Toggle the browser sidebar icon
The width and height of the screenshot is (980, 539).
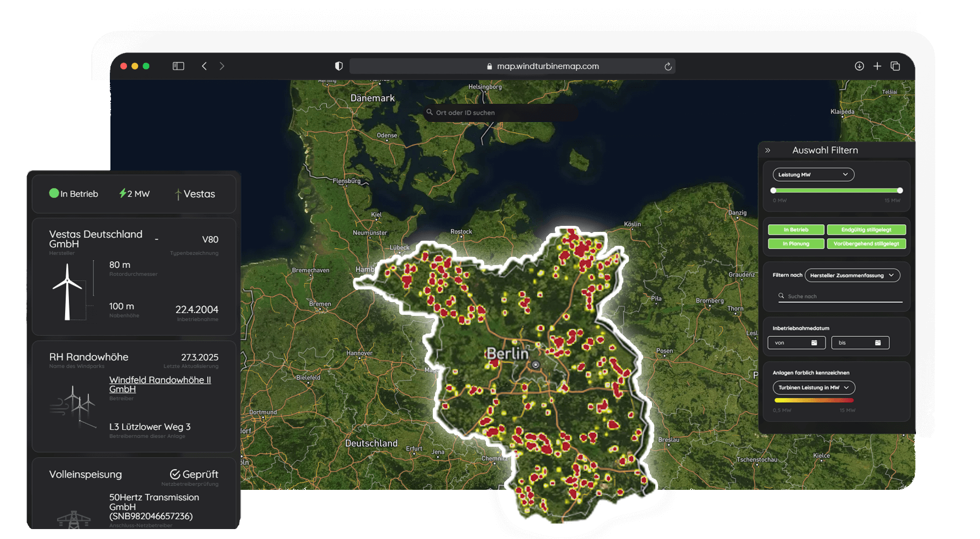178,66
